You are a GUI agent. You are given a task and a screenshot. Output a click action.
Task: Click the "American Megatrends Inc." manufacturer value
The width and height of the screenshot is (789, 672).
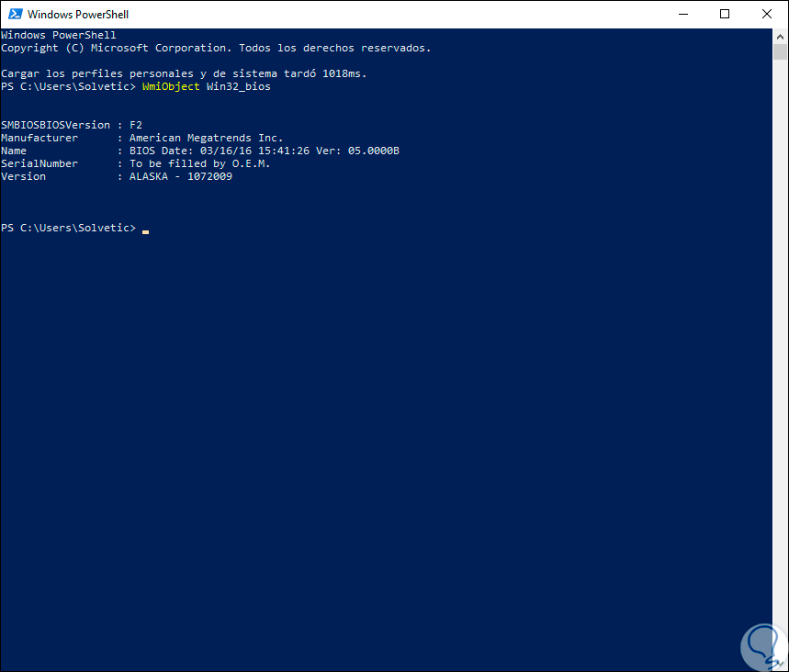(x=206, y=138)
